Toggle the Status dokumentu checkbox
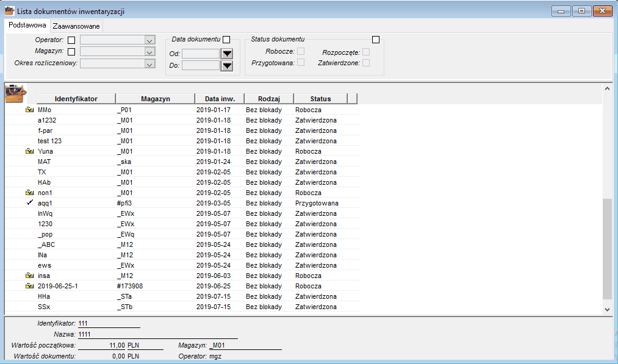The image size is (618, 364). pyautogui.click(x=376, y=40)
